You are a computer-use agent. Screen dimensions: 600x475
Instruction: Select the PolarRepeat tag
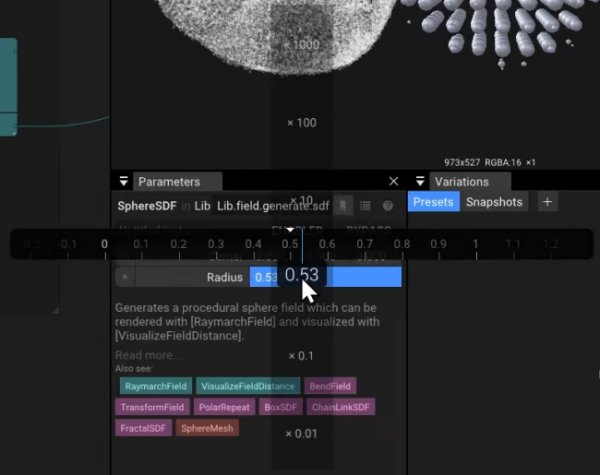click(225, 407)
